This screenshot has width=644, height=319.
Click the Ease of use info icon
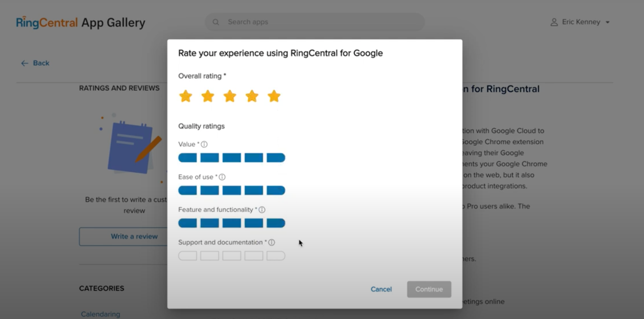222,177
